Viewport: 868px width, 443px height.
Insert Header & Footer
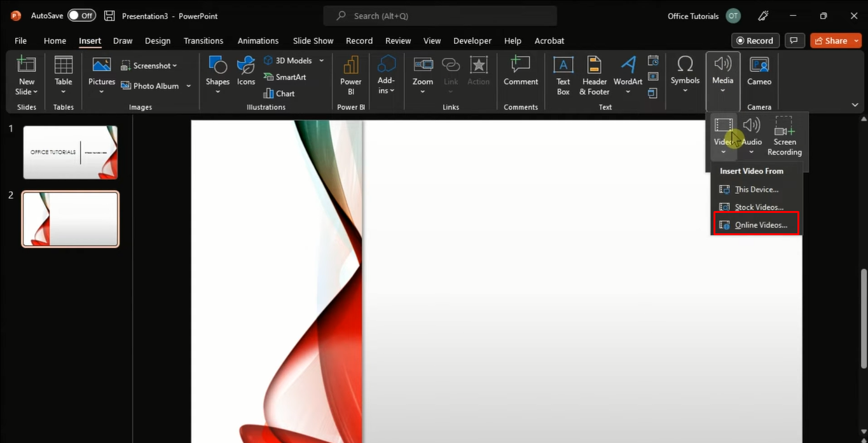(x=593, y=75)
